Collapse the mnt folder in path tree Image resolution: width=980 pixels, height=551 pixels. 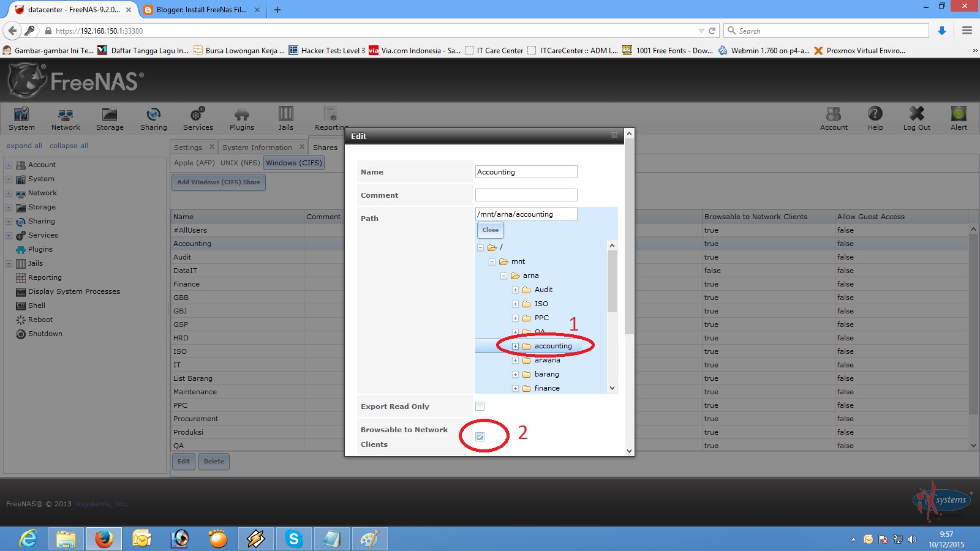(x=492, y=261)
